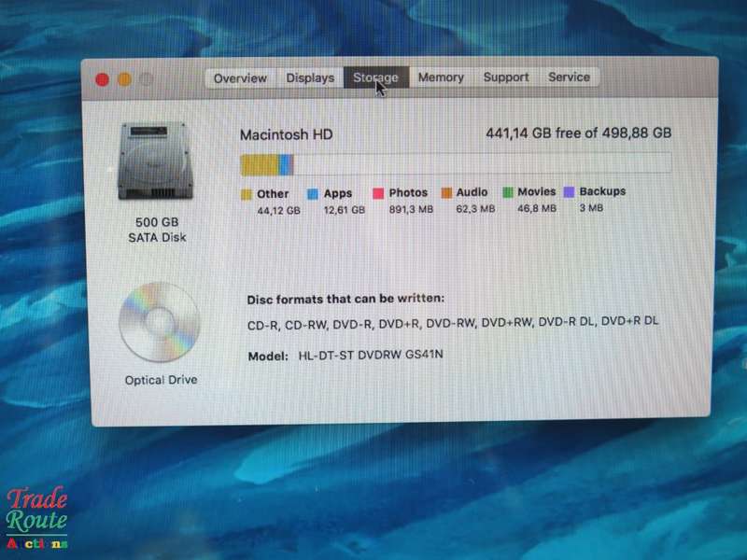The width and height of the screenshot is (747, 560).
Task: Click the '441,14 GB free of 498,88 GB' text
Action: pyautogui.click(x=578, y=133)
